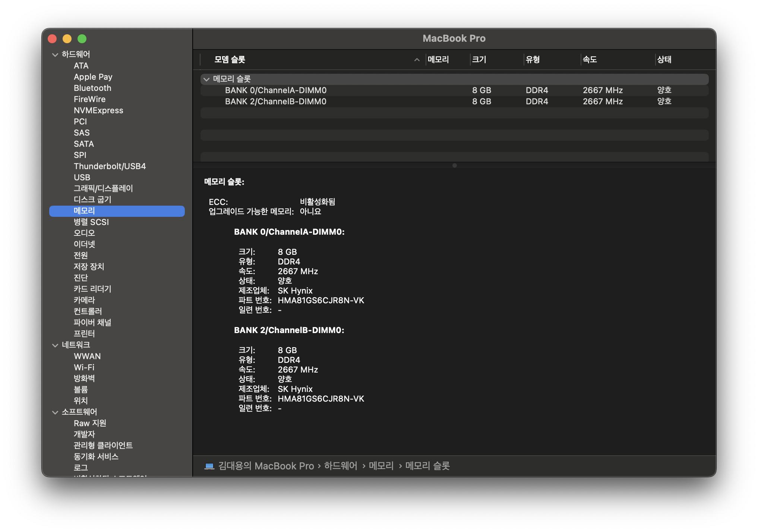Select 방화벽 in the sidebar
This screenshot has width=758, height=532.
pos(84,379)
